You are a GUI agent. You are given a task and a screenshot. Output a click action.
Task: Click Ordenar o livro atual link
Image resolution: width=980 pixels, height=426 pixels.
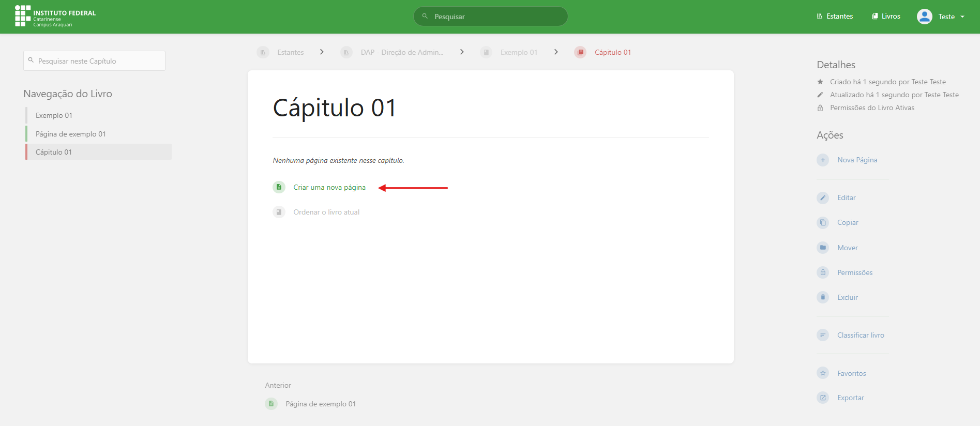pos(326,212)
